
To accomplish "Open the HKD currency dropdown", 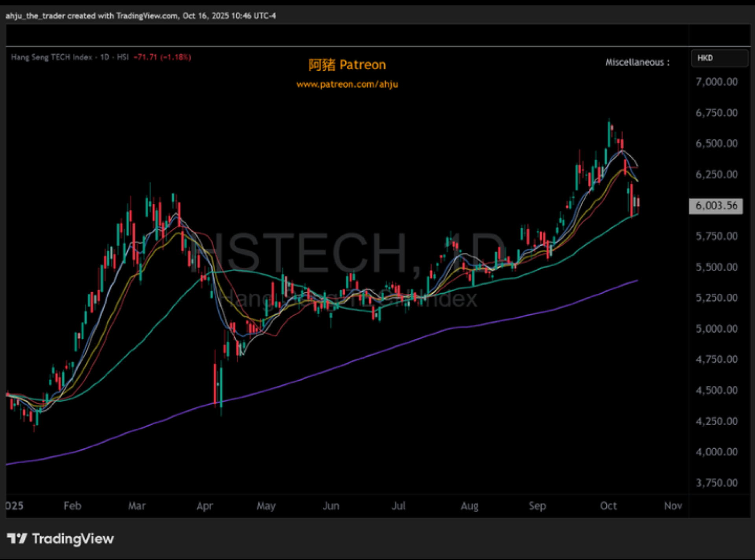I will click(x=719, y=58).
